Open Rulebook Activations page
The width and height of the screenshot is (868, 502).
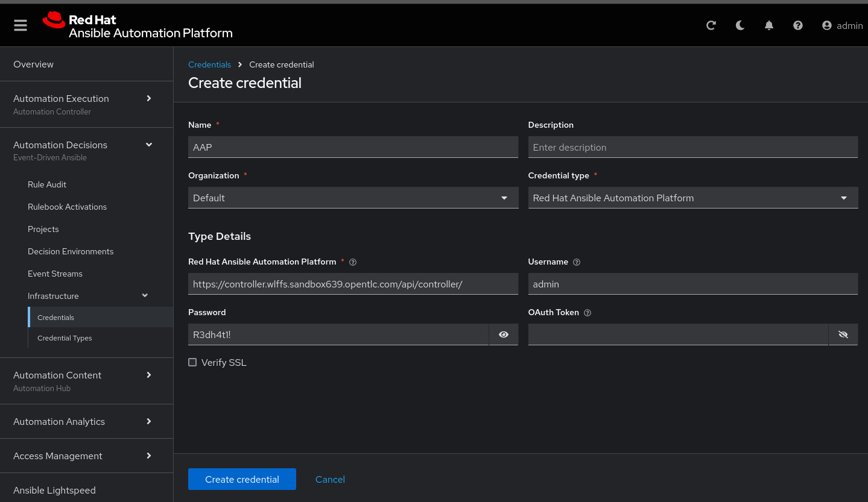(67, 207)
